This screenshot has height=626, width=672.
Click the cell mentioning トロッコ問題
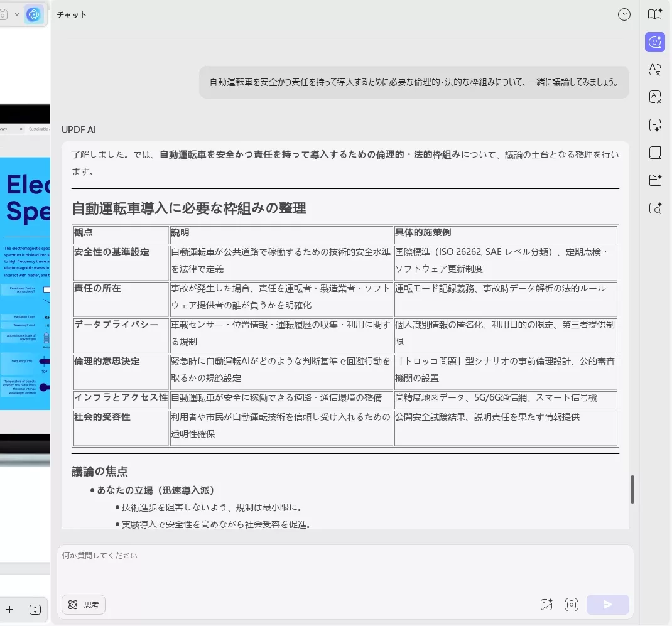(506, 372)
